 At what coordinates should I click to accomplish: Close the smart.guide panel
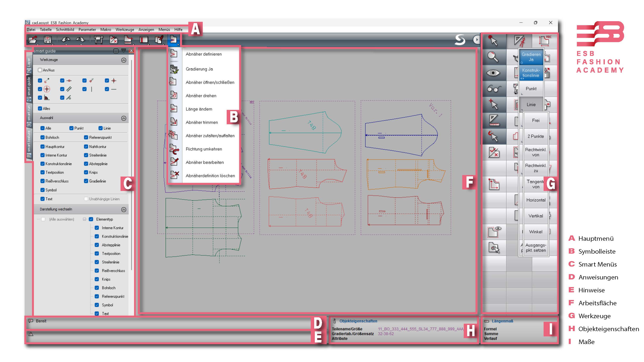131,51
